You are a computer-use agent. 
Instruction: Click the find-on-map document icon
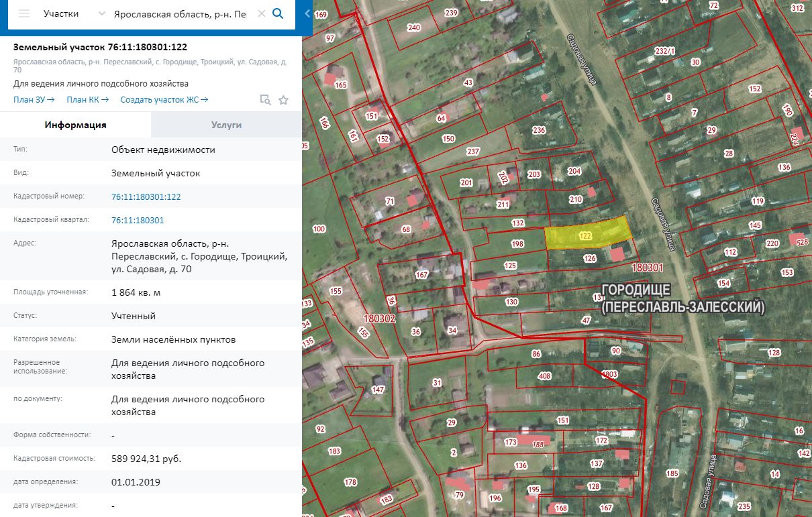click(x=266, y=100)
